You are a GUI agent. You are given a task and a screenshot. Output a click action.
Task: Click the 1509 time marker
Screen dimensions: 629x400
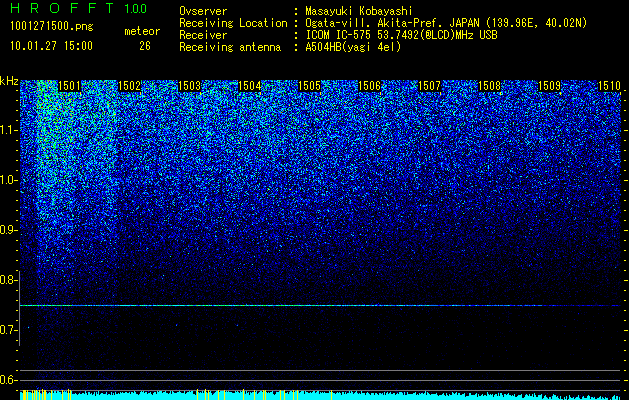(x=549, y=86)
